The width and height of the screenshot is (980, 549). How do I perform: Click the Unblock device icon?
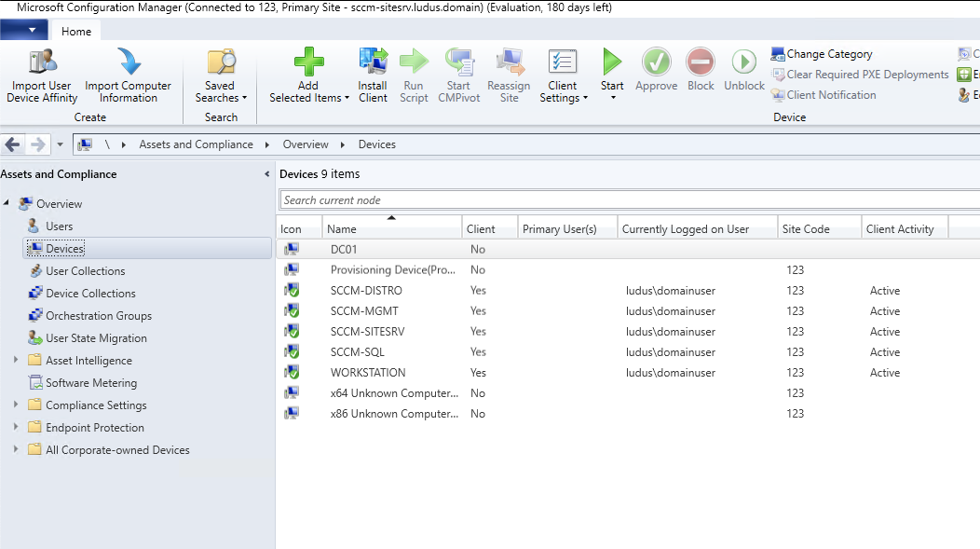(x=743, y=62)
